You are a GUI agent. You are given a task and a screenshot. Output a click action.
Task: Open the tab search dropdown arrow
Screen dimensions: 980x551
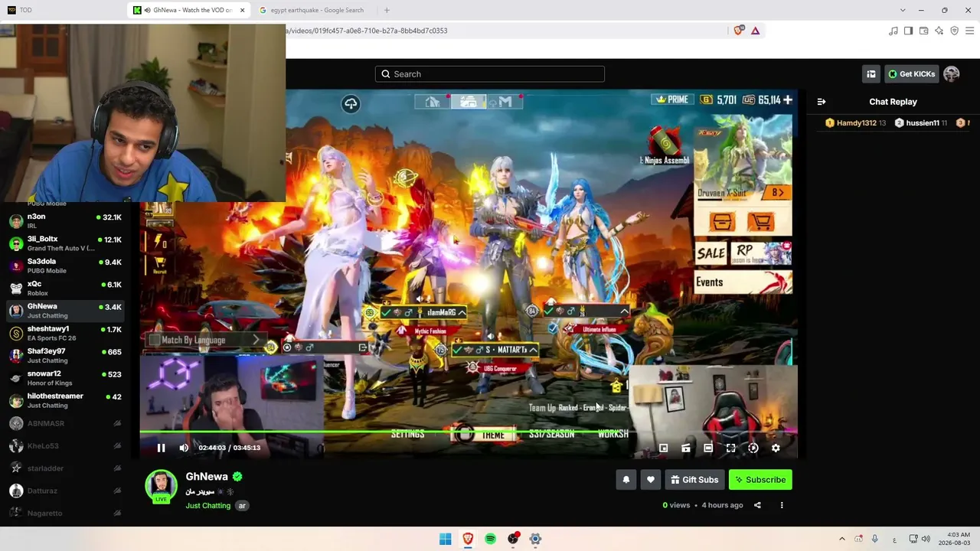point(903,10)
